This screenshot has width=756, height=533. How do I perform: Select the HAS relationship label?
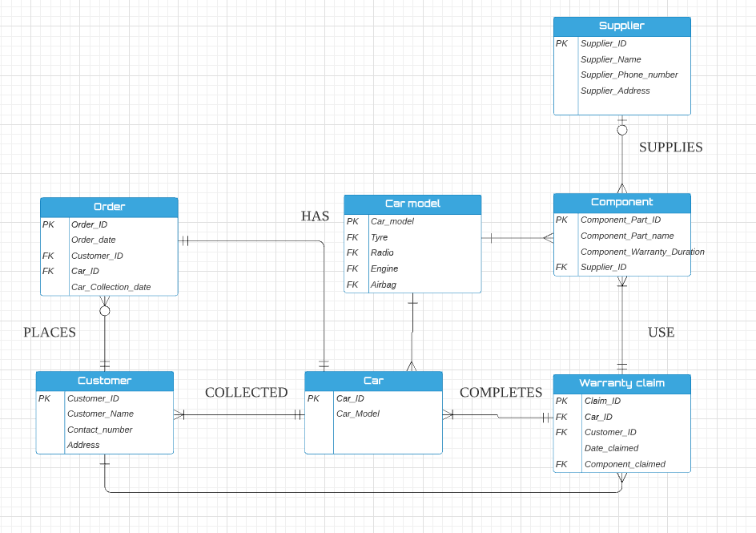[315, 216]
